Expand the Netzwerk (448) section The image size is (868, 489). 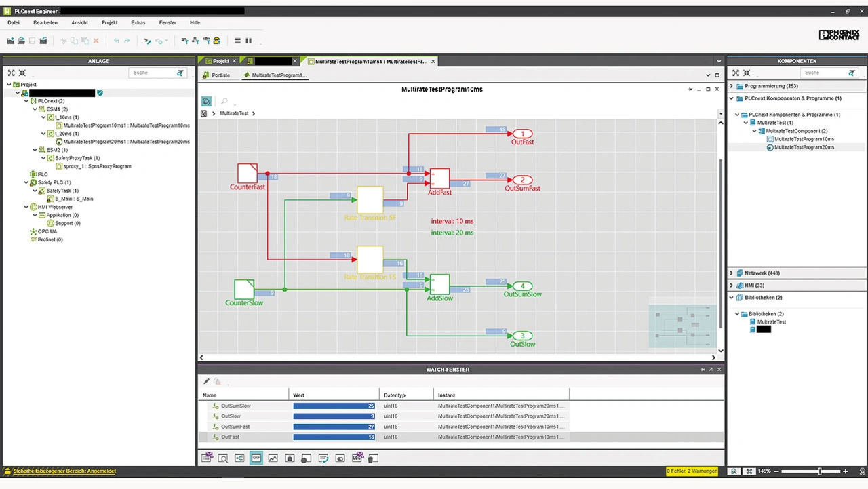tap(732, 273)
